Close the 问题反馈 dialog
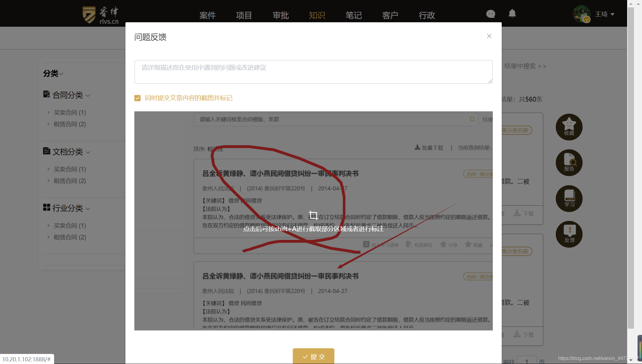642x364 pixels. [489, 36]
